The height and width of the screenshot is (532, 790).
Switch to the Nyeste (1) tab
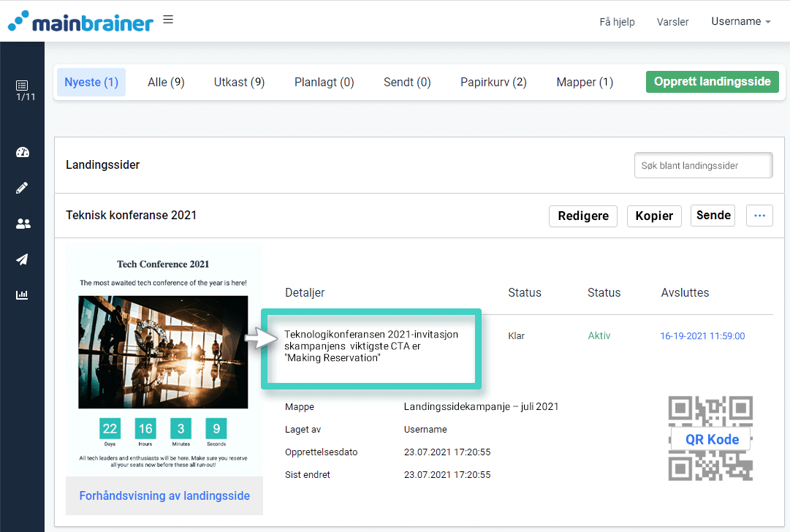point(91,83)
